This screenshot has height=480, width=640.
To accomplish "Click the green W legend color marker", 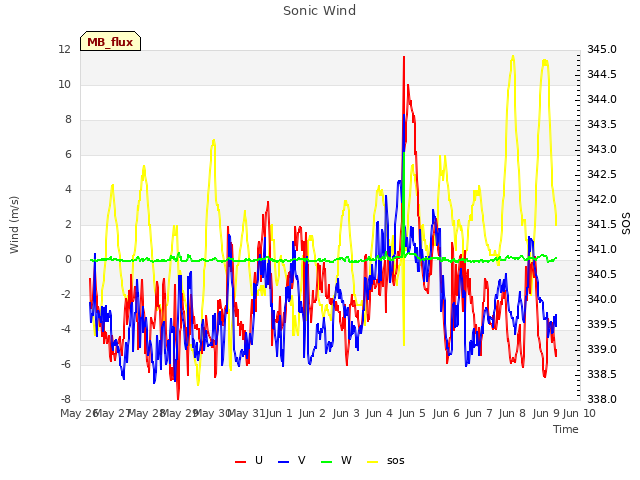I will [x=327, y=462].
